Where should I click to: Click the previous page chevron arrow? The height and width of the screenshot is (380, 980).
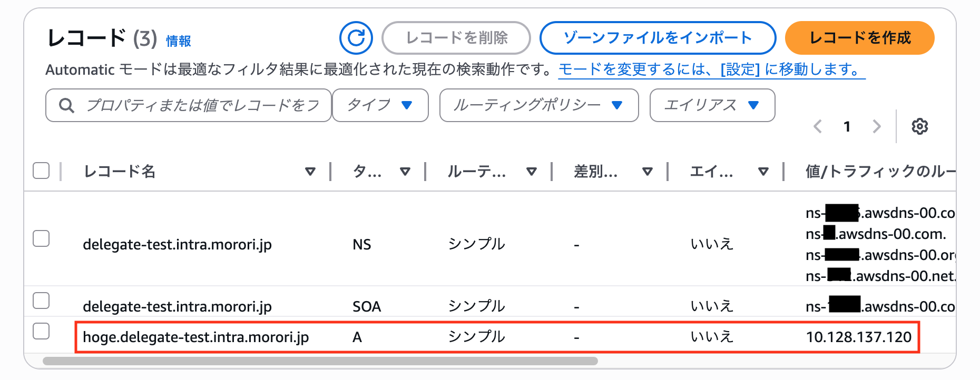(817, 126)
